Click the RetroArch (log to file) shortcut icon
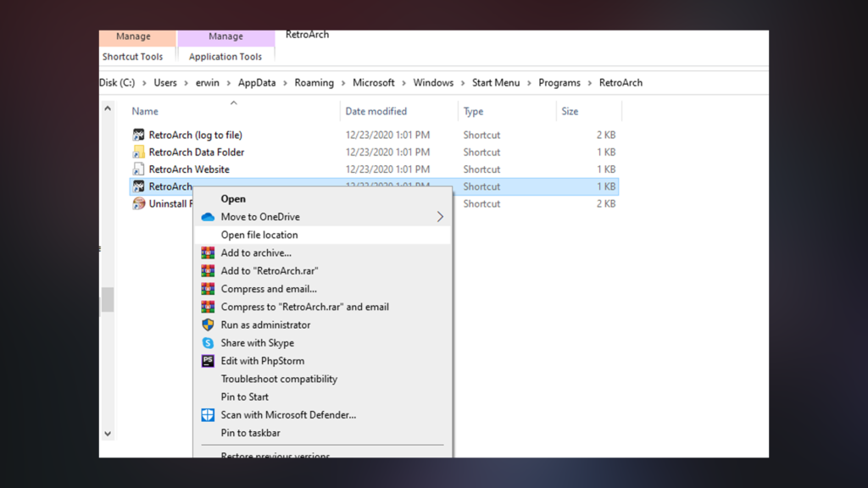 coord(138,135)
